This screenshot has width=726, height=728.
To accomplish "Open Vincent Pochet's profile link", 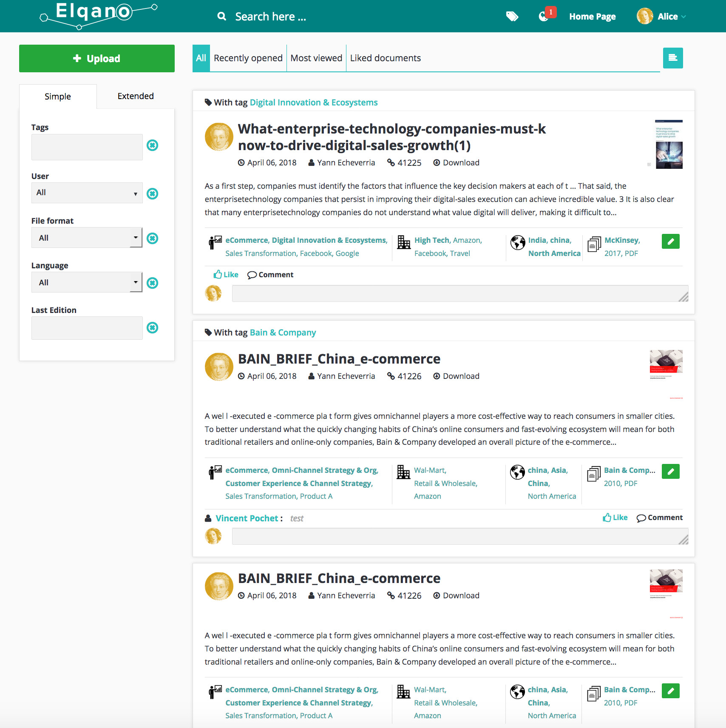I will (247, 518).
